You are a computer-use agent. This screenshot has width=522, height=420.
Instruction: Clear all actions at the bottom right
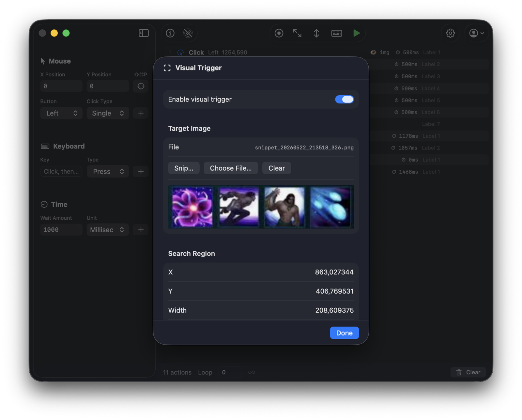468,372
